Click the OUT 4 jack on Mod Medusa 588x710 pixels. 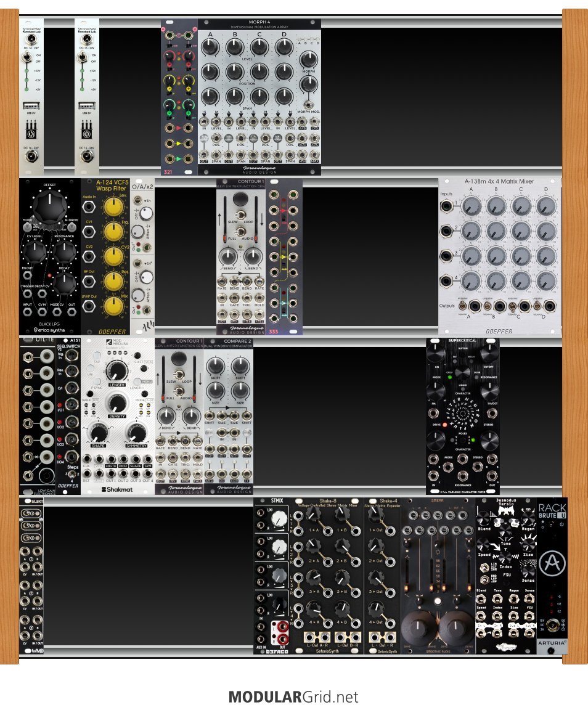148,473
